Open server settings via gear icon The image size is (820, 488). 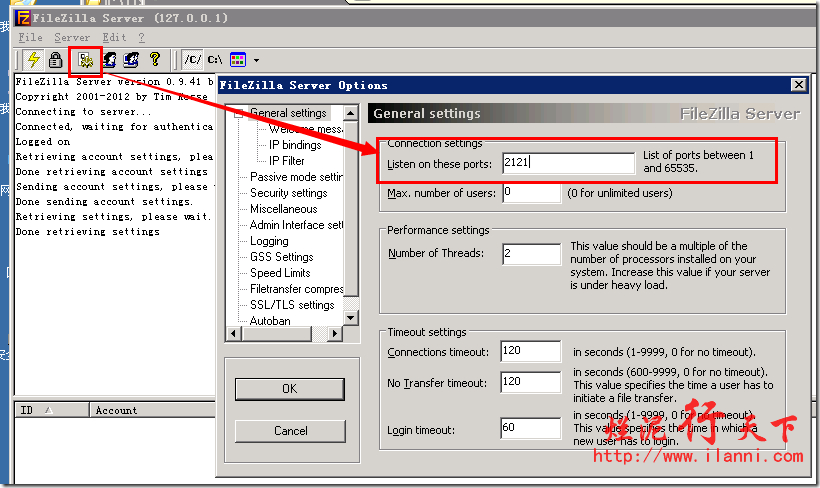click(86, 61)
